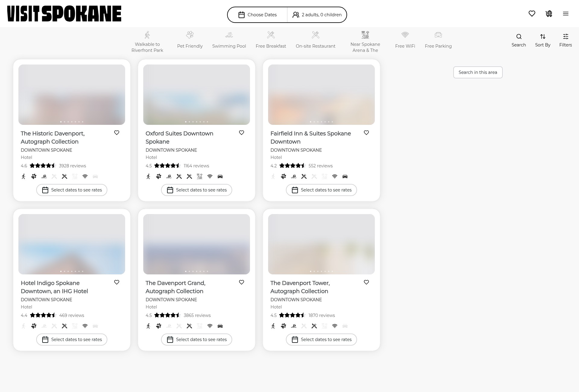Viewport: 579px width, 392px height.
Task: Open the 2 adults, 0 children guest selector
Action: [x=317, y=15]
